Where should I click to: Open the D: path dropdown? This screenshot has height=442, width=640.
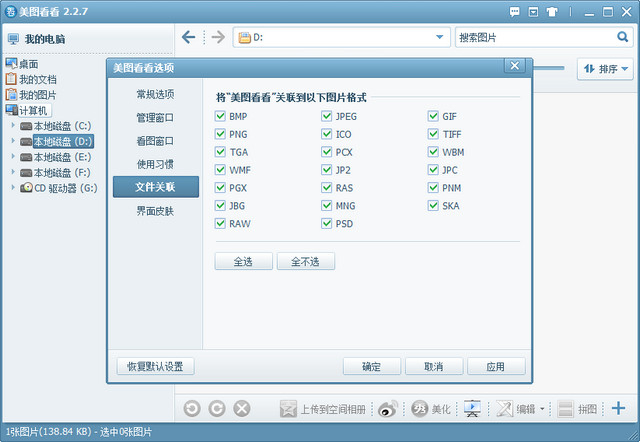(440, 37)
